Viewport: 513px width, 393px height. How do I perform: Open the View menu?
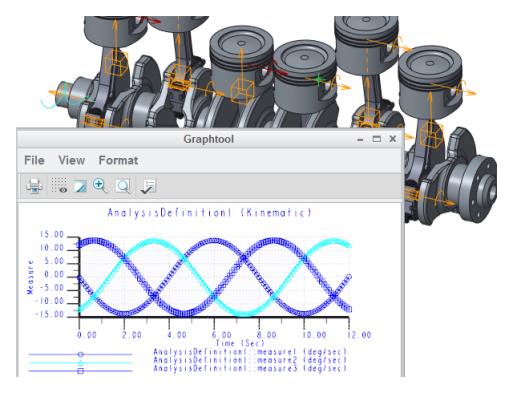pos(71,160)
